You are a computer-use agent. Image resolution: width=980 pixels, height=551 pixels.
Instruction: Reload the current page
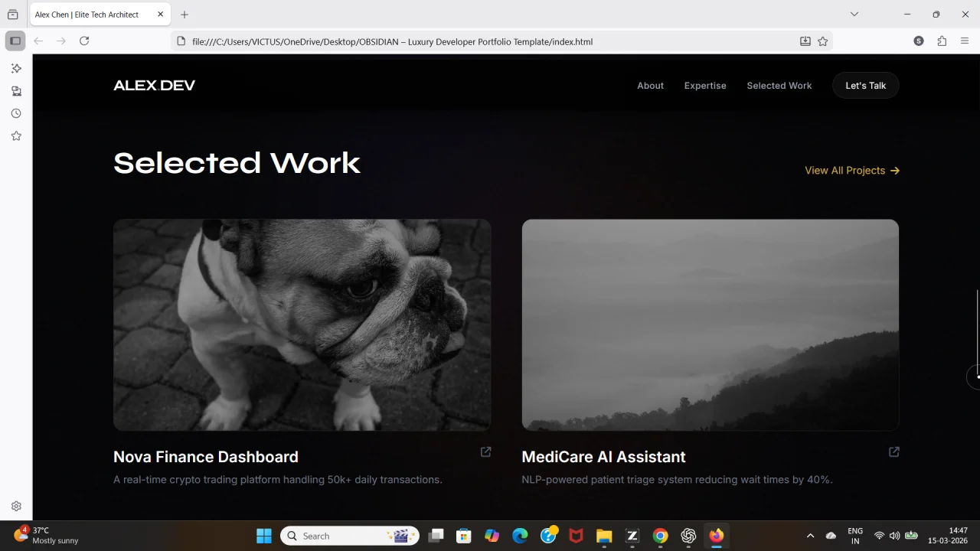84,41
